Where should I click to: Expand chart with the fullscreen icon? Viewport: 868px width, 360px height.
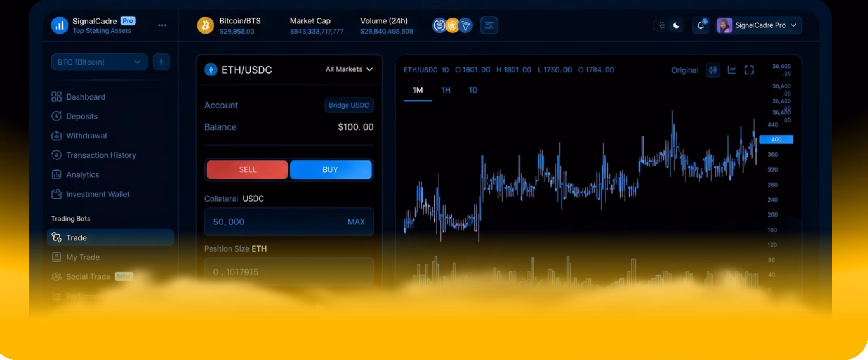[749, 70]
